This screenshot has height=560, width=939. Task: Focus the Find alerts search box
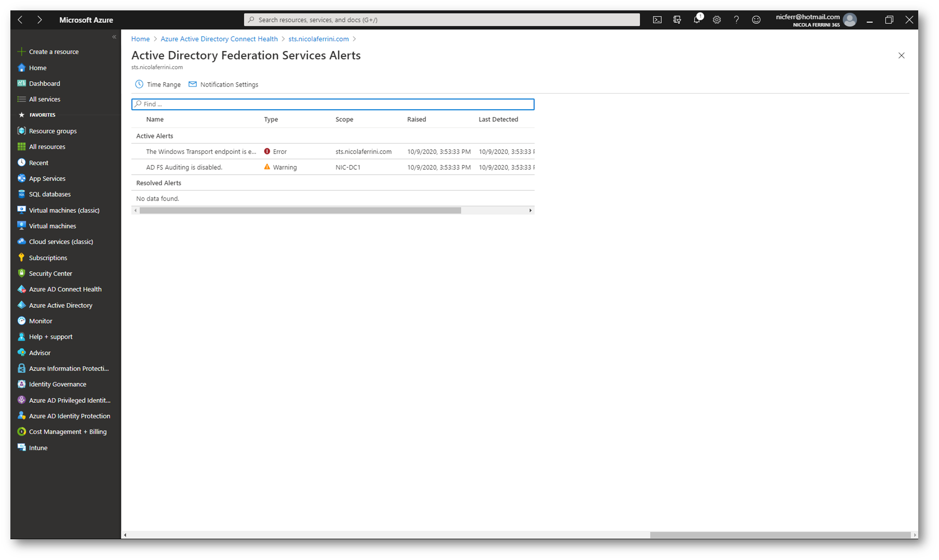point(333,104)
